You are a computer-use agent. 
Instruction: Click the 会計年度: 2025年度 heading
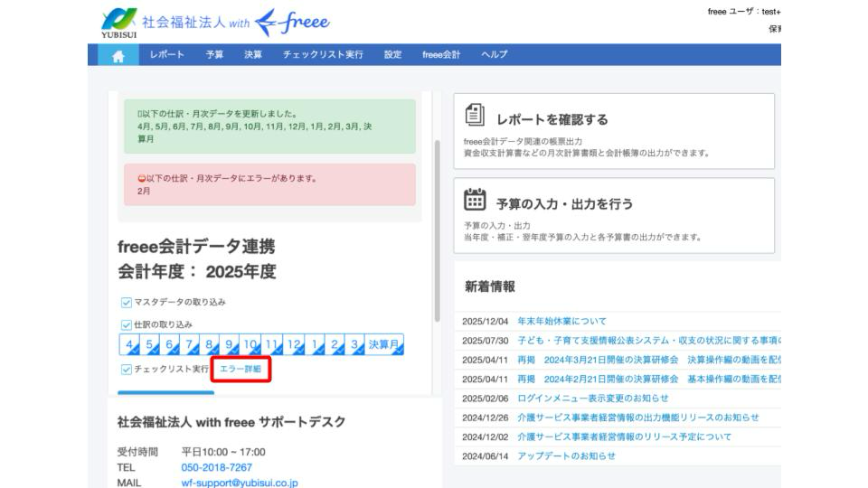click(196, 272)
